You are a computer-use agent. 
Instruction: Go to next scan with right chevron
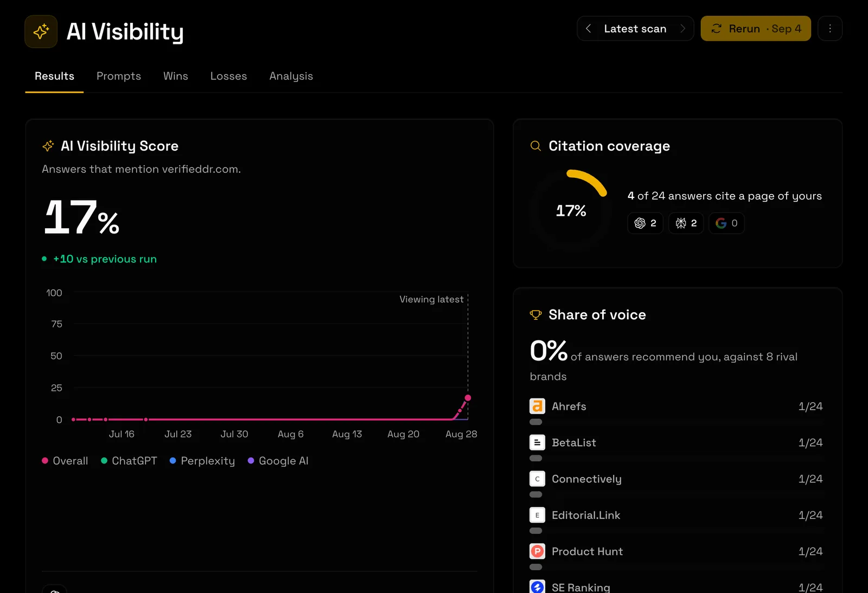tap(682, 28)
